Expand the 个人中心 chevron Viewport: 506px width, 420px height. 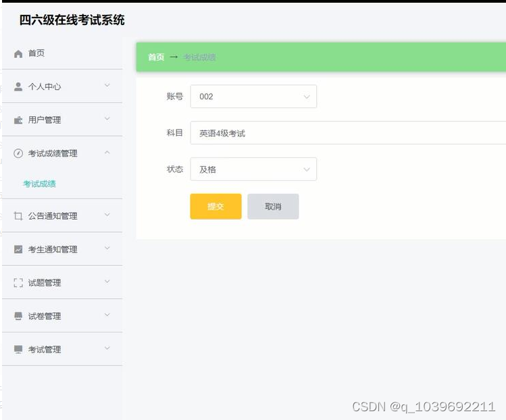click(x=107, y=85)
